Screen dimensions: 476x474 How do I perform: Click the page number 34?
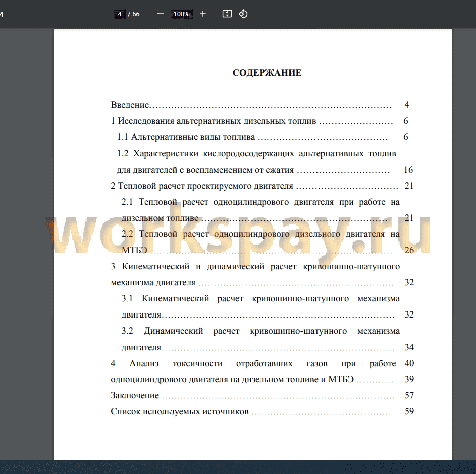click(409, 347)
